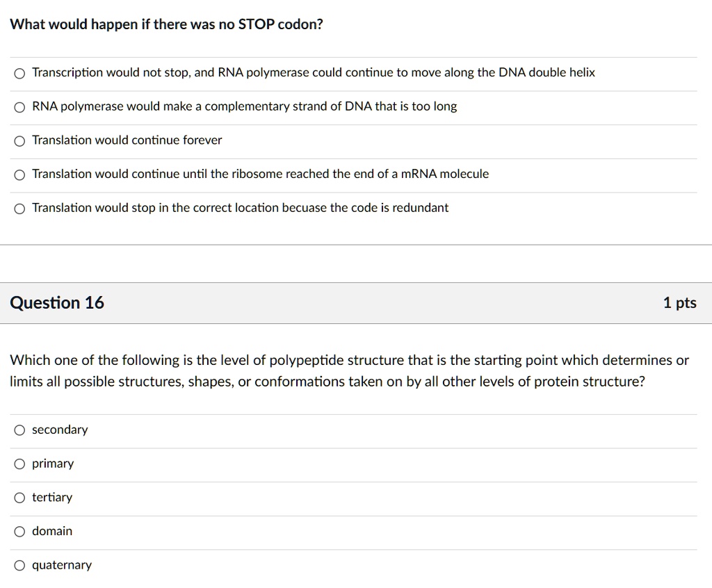Click the radio circle beside "primary"
This screenshot has width=712, height=588.
(19, 464)
